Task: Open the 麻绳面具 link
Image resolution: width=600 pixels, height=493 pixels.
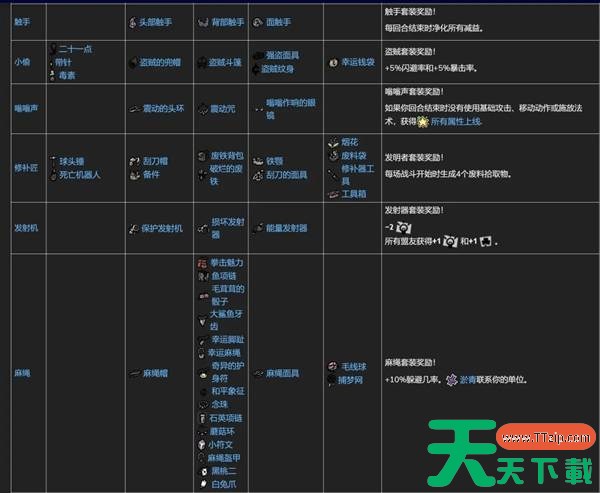Action: pyautogui.click(x=282, y=373)
